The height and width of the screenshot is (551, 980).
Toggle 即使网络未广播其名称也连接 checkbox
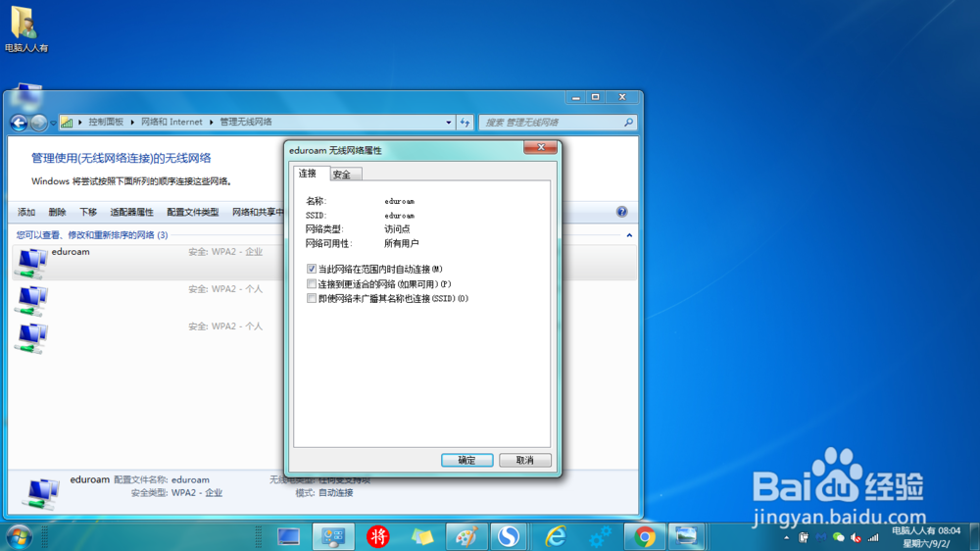point(312,298)
